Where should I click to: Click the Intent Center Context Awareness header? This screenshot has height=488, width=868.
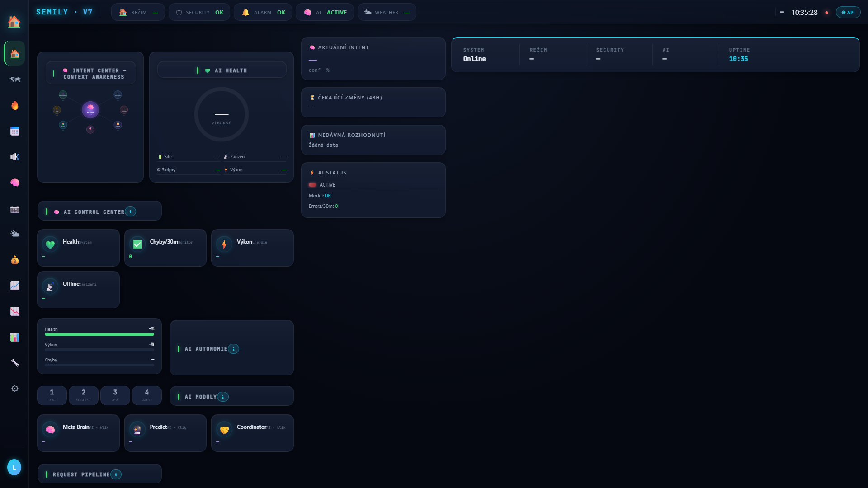coord(91,73)
